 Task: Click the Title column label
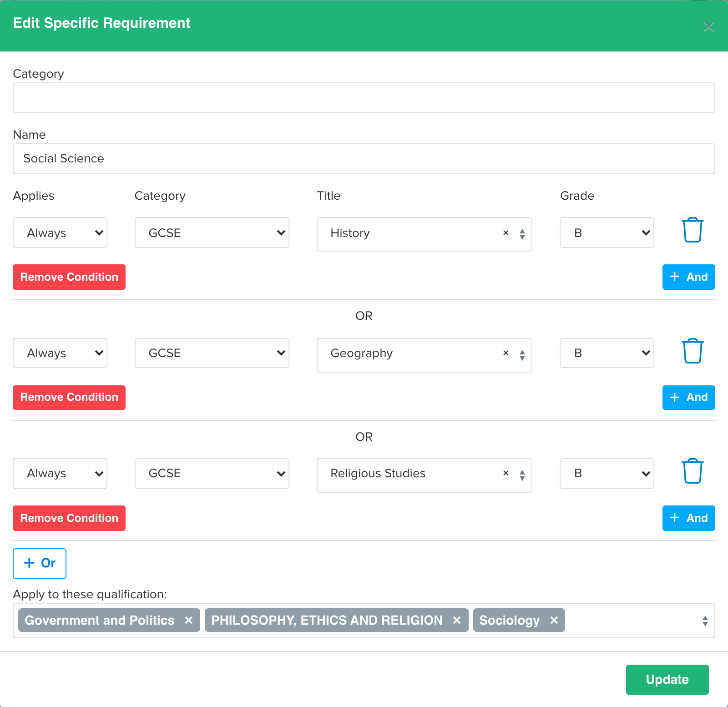pyautogui.click(x=329, y=196)
